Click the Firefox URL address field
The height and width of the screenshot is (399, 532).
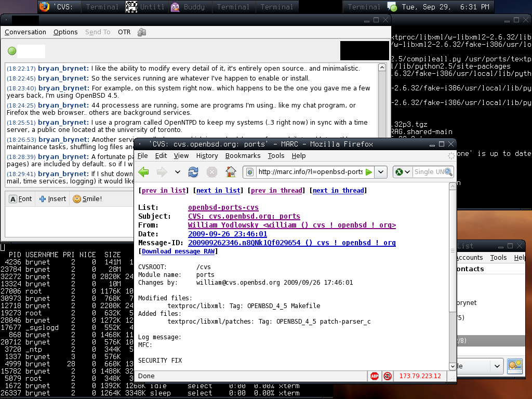coord(309,172)
